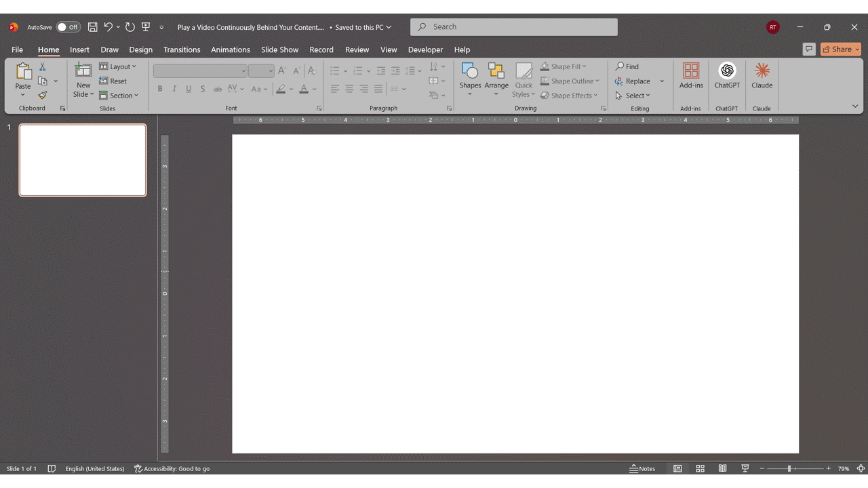
Task: Open the Transitions ribbon tab
Action: click(182, 49)
